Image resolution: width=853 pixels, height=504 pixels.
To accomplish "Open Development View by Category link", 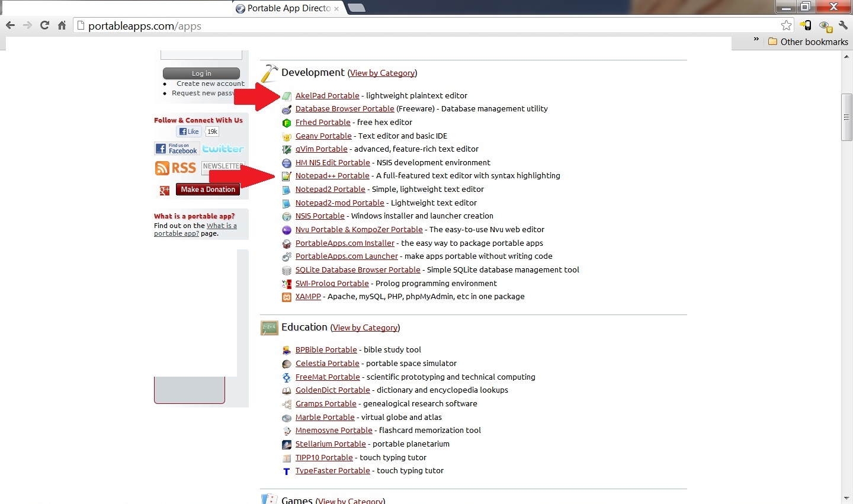I will coord(382,73).
